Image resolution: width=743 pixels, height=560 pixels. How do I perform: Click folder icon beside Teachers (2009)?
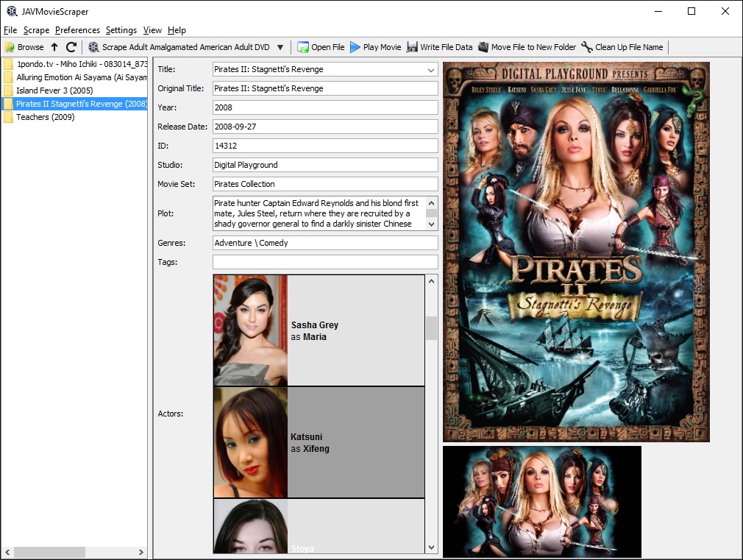click(x=8, y=117)
